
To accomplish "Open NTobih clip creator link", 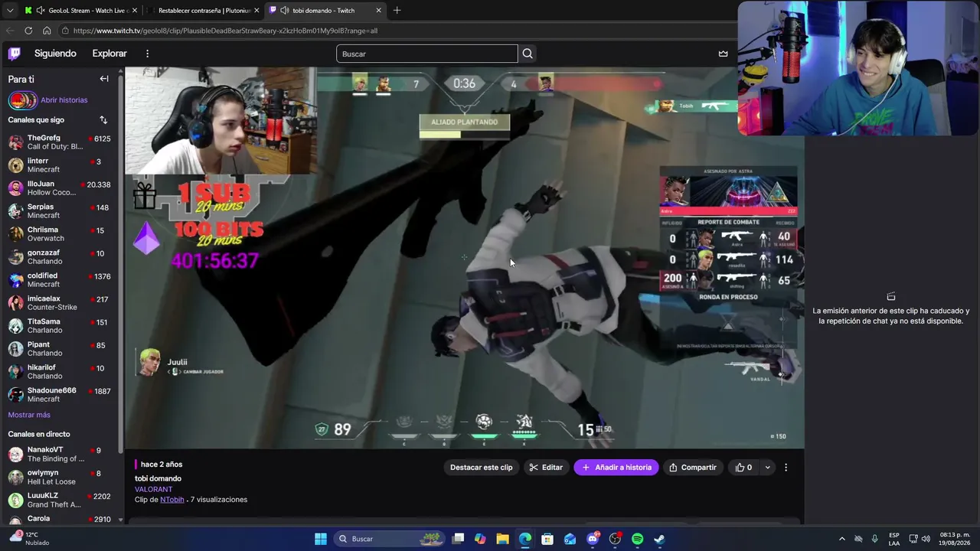I will click(172, 500).
